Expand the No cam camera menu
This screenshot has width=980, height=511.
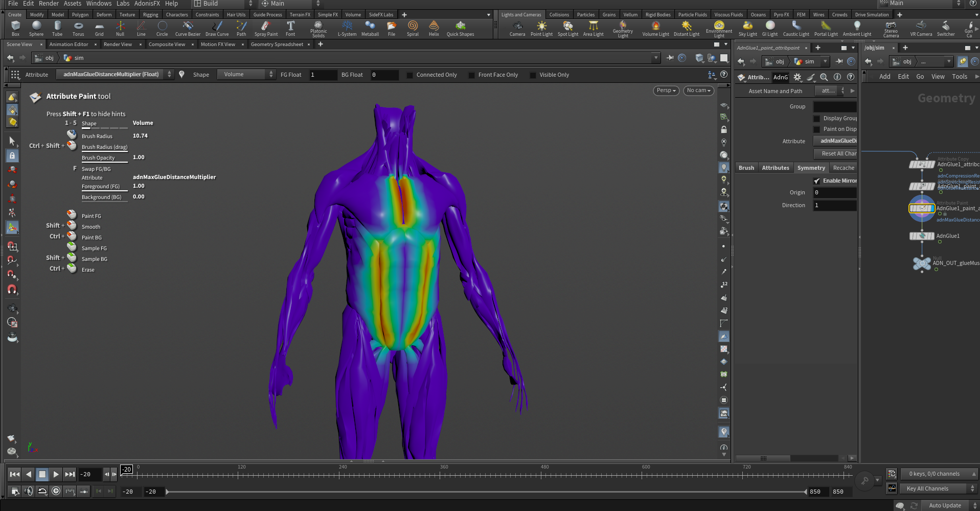tap(698, 91)
